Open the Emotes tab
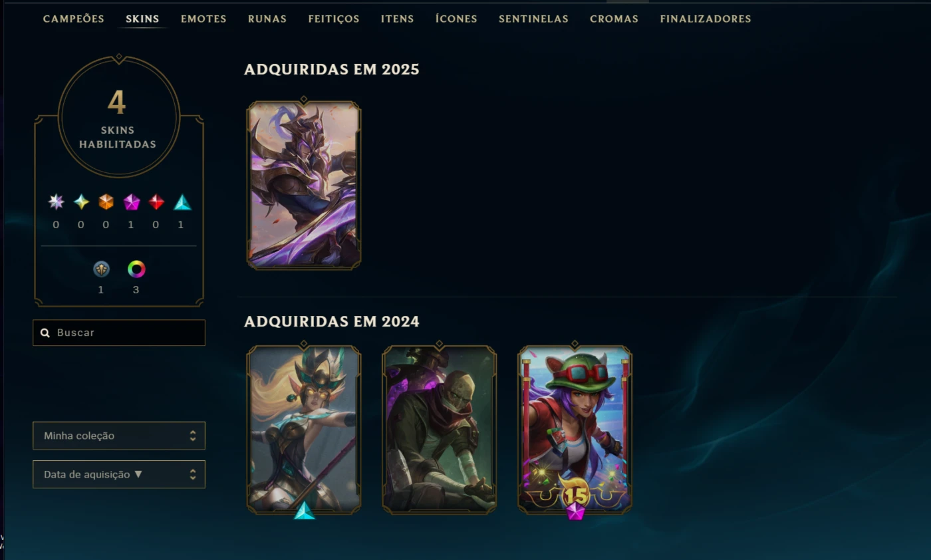The height and width of the screenshot is (560, 931). [x=203, y=19]
